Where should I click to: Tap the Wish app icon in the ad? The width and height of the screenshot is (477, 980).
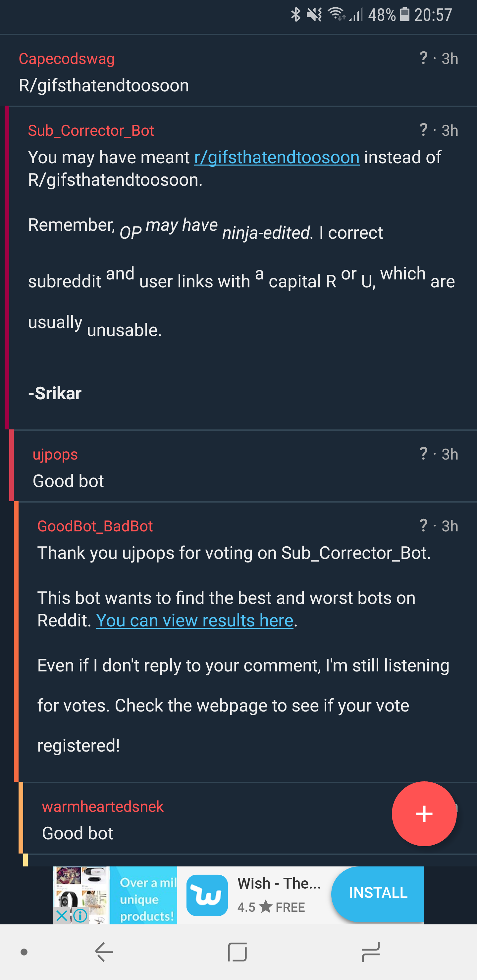point(207,895)
